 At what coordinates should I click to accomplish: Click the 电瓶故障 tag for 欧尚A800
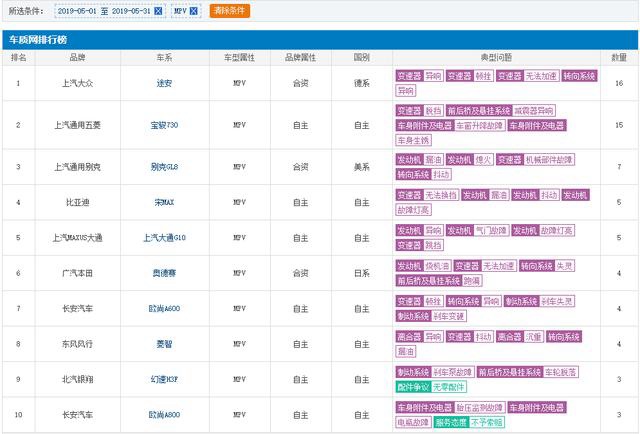point(413,423)
